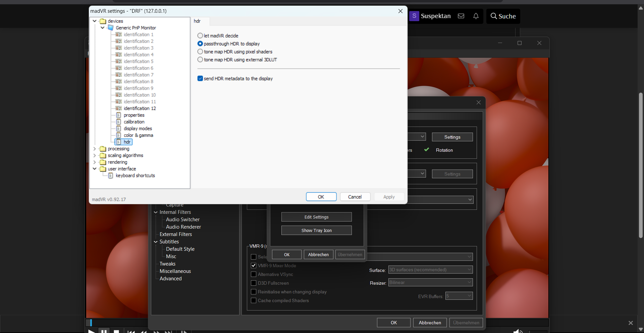Click the devices folder icon in madVR tree

(103, 21)
